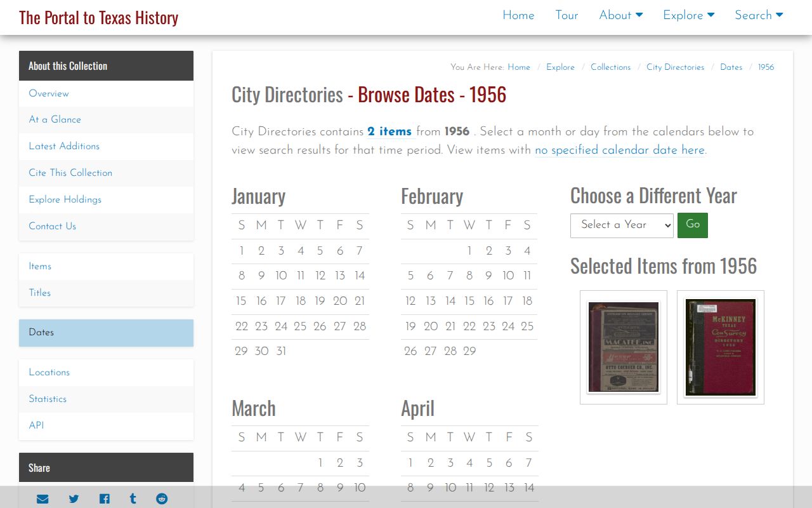Viewport: 812px width, 508px height.
Task: Click Explore breadcrumb link
Action: pyautogui.click(x=560, y=67)
